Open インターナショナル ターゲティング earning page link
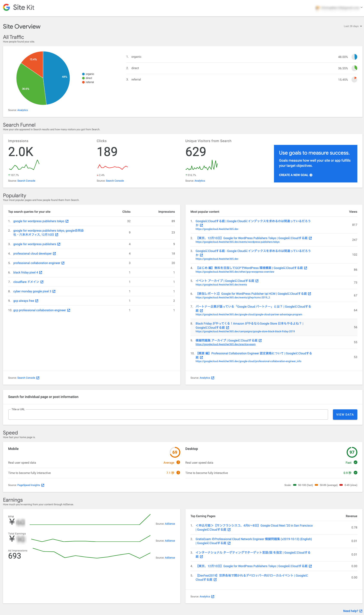This screenshot has height=615, width=364. [x=253, y=555]
